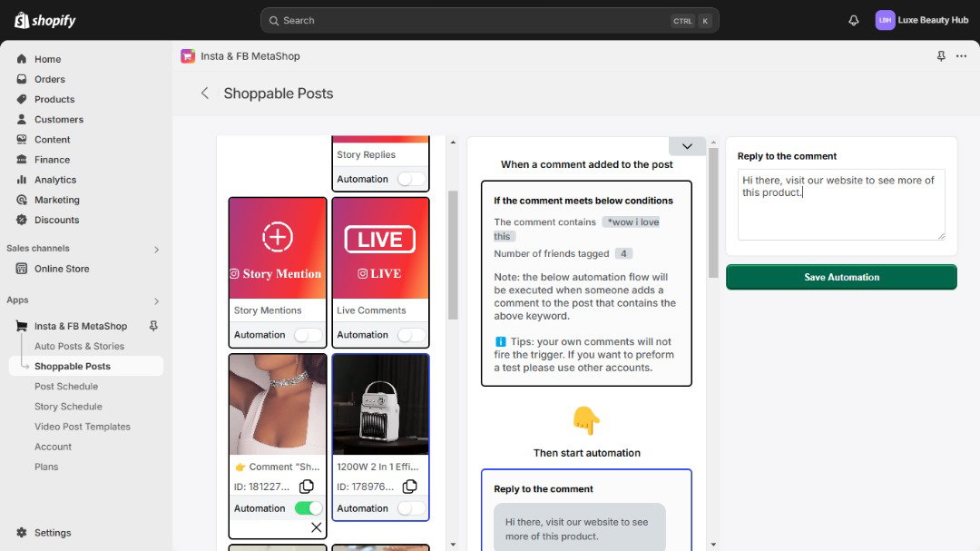This screenshot has width=980, height=551.
Task: Click the MetaShop app logo in header
Action: [x=188, y=56]
